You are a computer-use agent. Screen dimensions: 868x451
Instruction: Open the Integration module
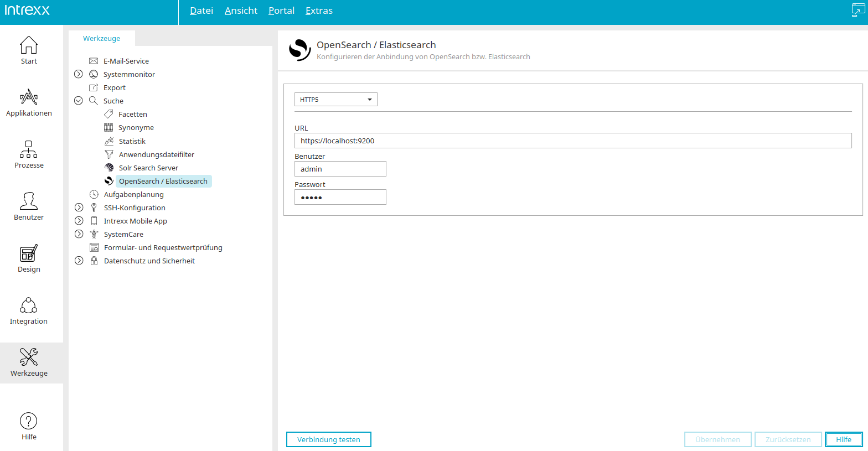(29, 311)
